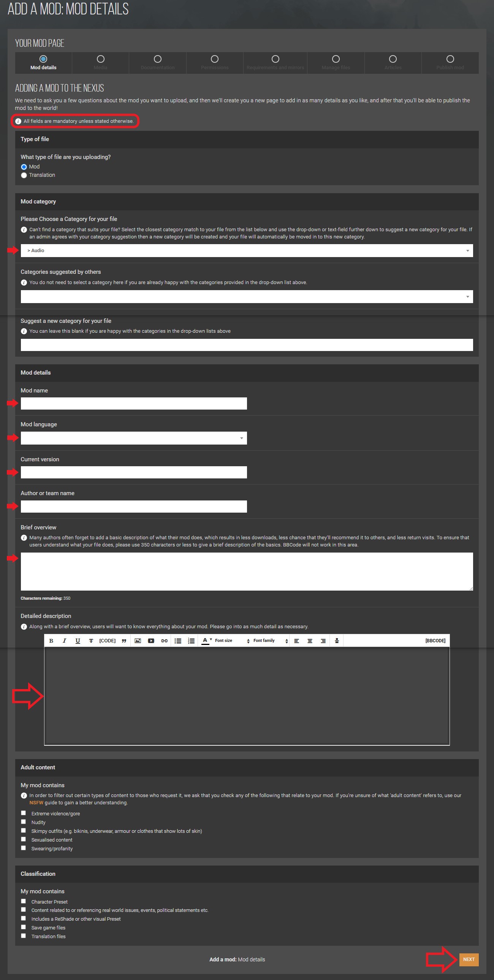Screen dimensions: 494x980
Task: Create a bulleted list
Action: coord(178,641)
